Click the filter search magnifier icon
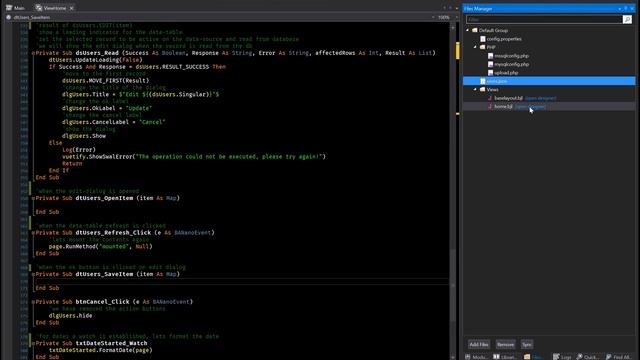The height and width of the screenshot is (360, 640). pyautogui.click(x=627, y=19)
